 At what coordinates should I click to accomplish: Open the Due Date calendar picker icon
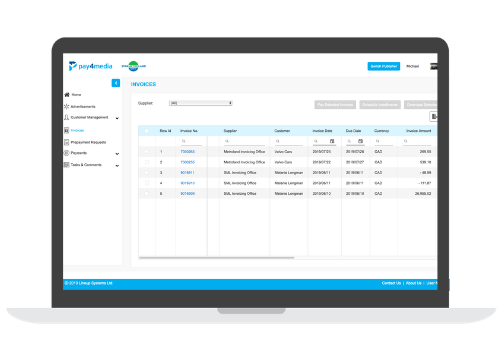click(360, 141)
